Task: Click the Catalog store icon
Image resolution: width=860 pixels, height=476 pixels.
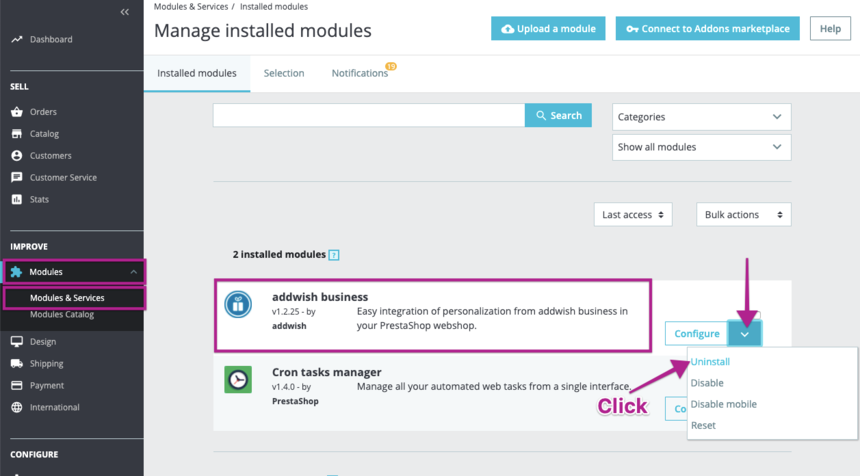Action: (x=17, y=134)
